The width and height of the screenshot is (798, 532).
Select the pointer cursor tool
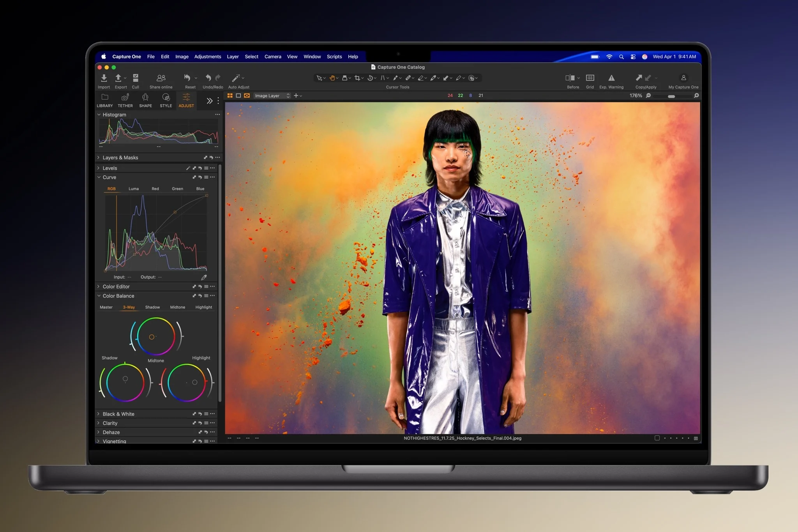[320, 78]
